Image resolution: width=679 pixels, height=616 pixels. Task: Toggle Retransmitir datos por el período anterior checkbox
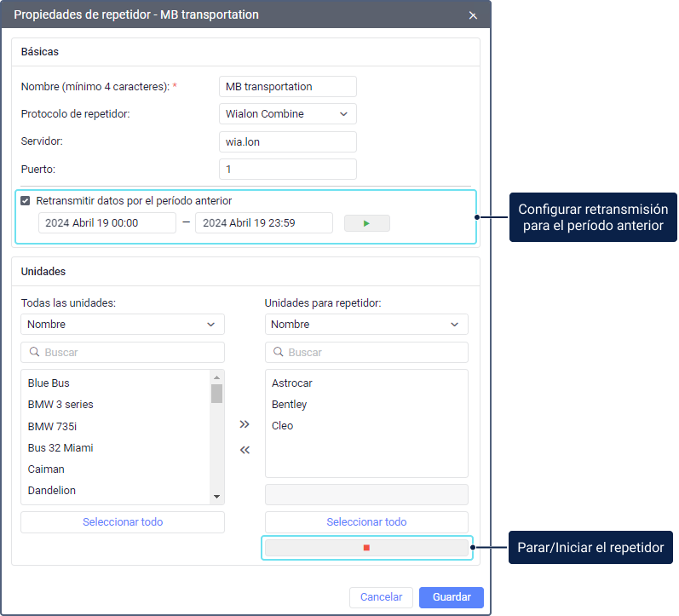click(26, 201)
